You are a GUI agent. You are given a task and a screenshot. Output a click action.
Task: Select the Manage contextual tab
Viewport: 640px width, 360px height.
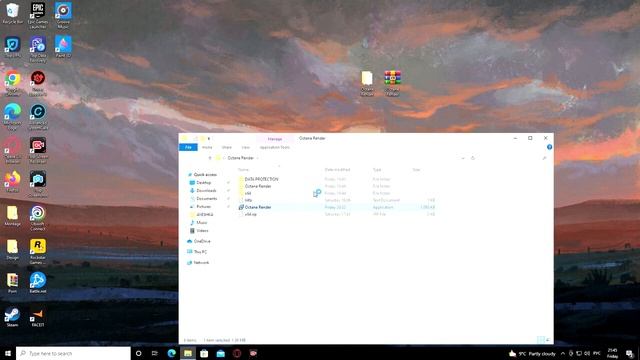click(275, 139)
